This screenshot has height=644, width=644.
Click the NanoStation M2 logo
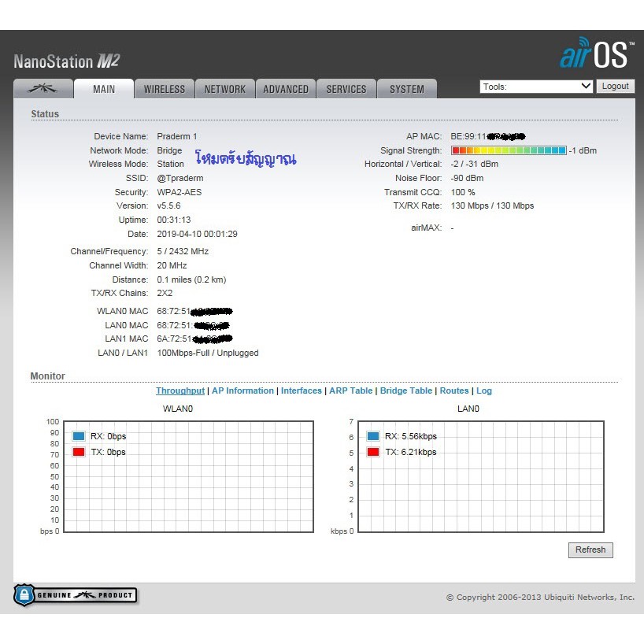(x=66, y=61)
